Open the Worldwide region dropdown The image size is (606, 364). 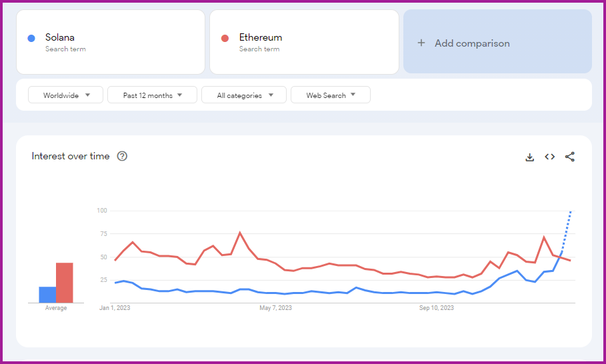click(x=65, y=95)
